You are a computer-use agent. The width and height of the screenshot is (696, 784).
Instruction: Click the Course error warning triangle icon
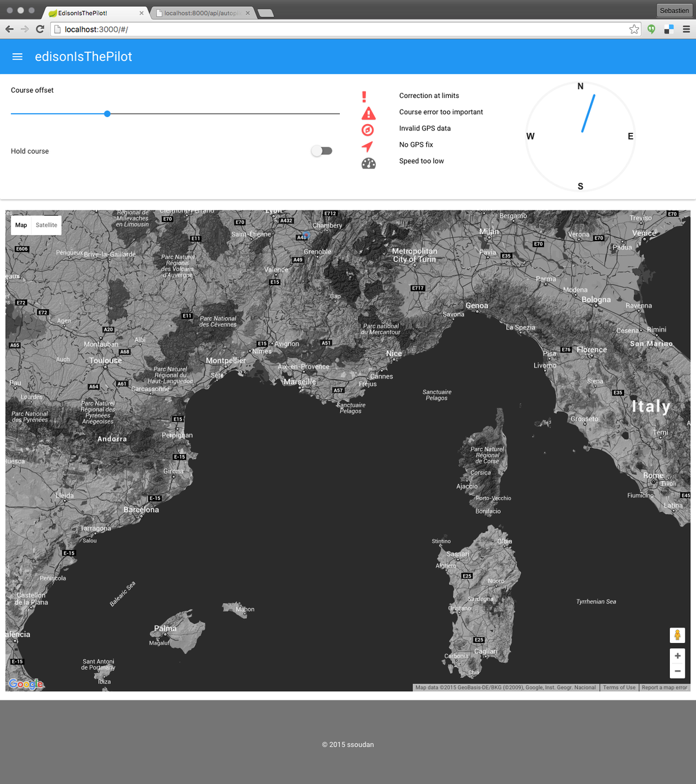368,113
